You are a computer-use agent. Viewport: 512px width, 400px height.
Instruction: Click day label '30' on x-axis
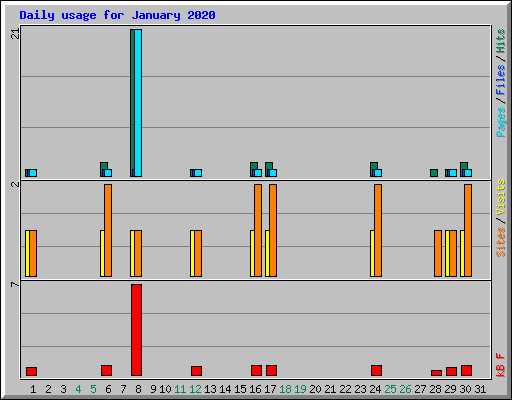(x=465, y=389)
